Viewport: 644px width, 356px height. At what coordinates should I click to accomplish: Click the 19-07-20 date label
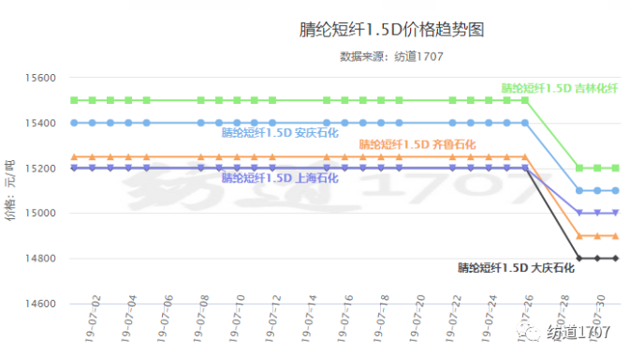click(417, 319)
